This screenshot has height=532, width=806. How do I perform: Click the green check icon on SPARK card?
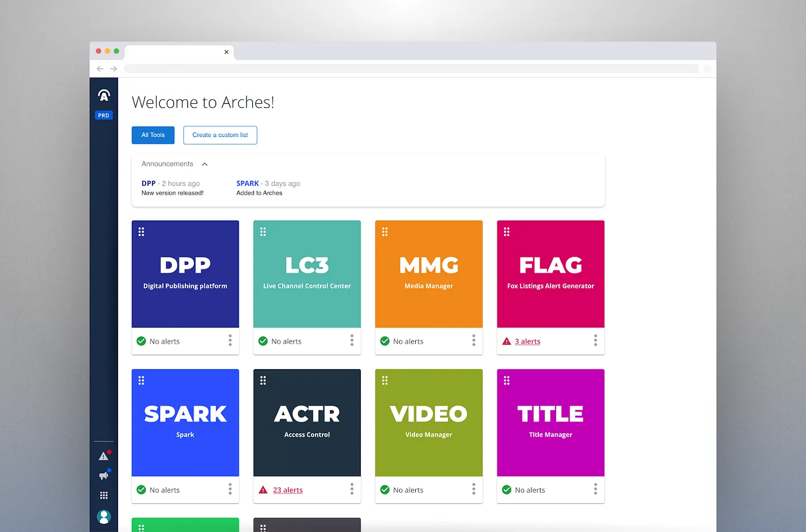tap(141, 489)
